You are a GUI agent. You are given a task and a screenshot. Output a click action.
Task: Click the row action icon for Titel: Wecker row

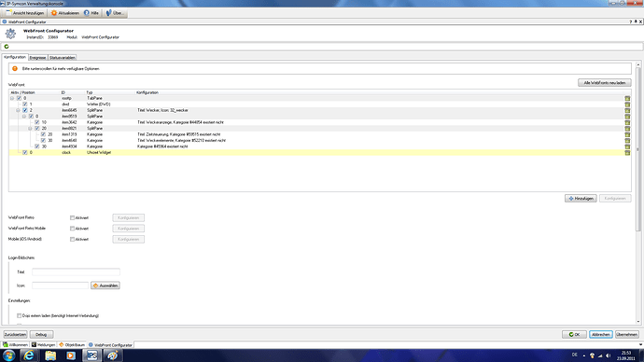point(627,110)
